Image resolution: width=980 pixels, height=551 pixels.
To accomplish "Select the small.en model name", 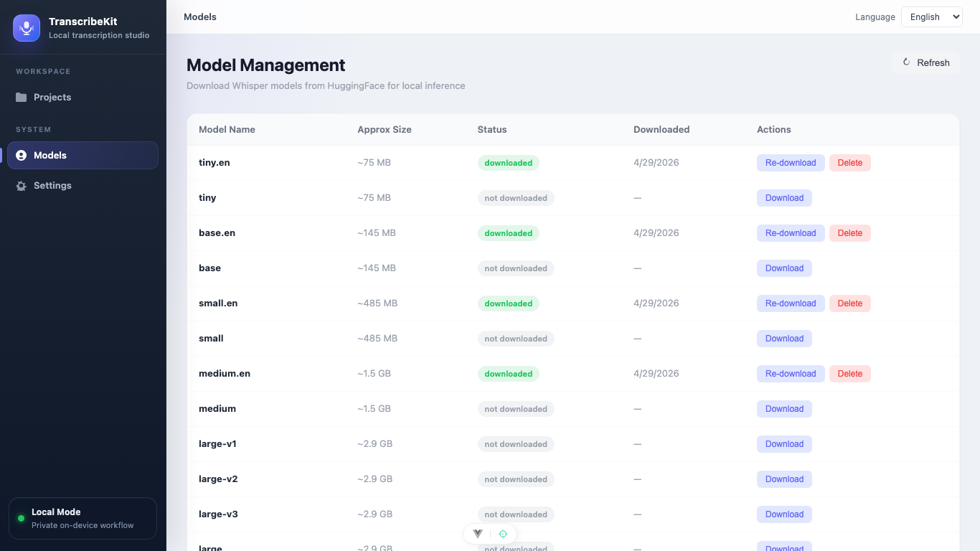I will coord(218,303).
